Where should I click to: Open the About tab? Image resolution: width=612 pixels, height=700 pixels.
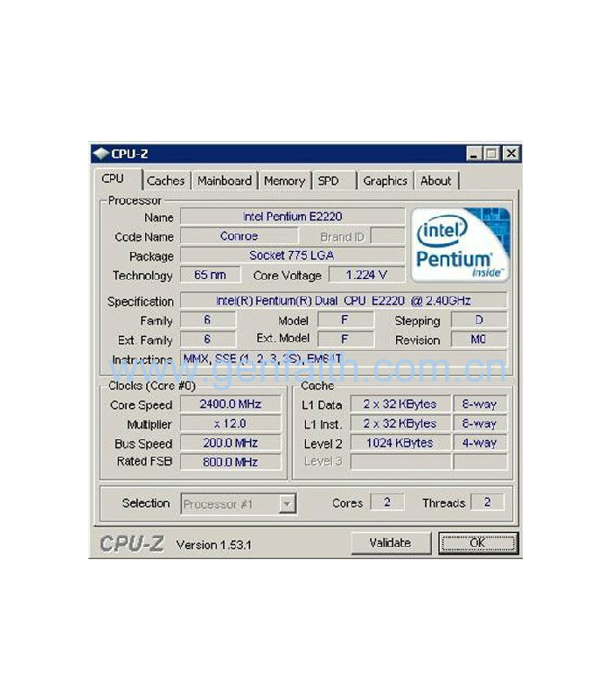click(x=436, y=181)
